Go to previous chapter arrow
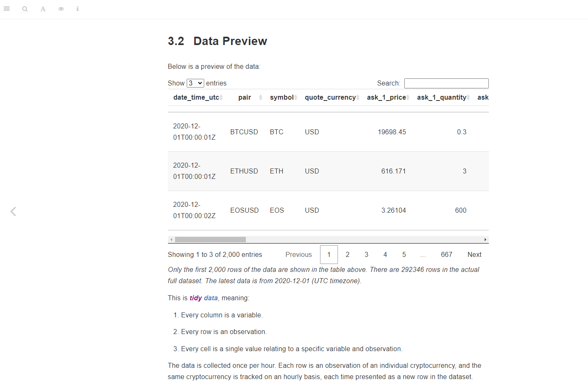The width and height of the screenshot is (588, 387). (13, 211)
